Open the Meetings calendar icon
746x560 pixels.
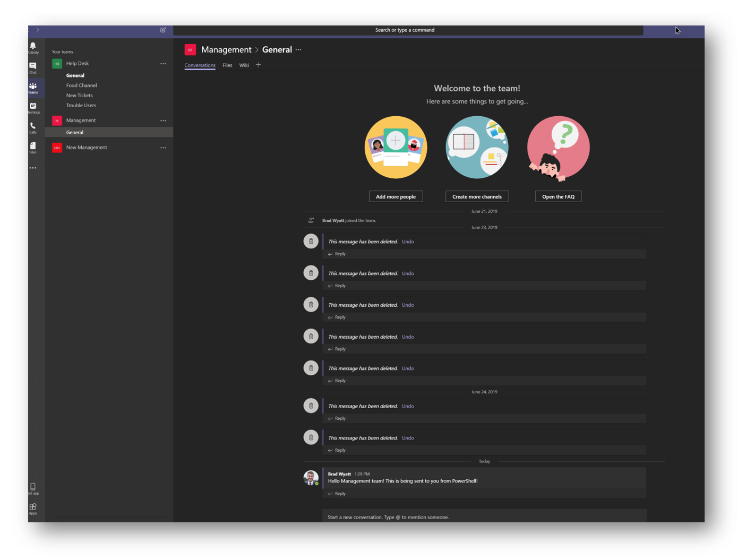[x=33, y=108]
